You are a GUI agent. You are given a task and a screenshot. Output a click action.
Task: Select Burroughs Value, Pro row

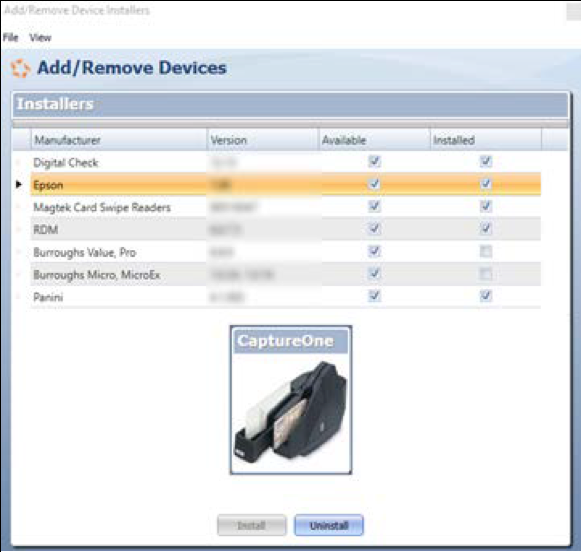(286, 252)
